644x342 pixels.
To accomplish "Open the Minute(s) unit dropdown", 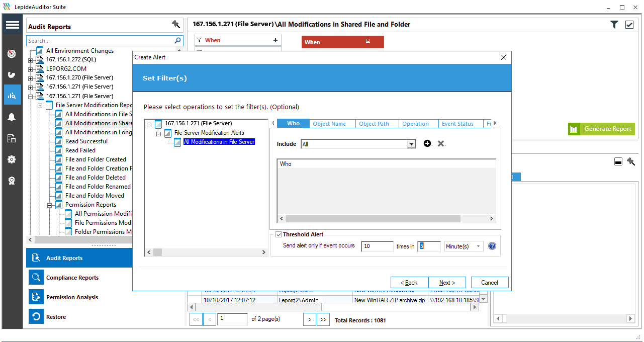I will coord(478,246).
